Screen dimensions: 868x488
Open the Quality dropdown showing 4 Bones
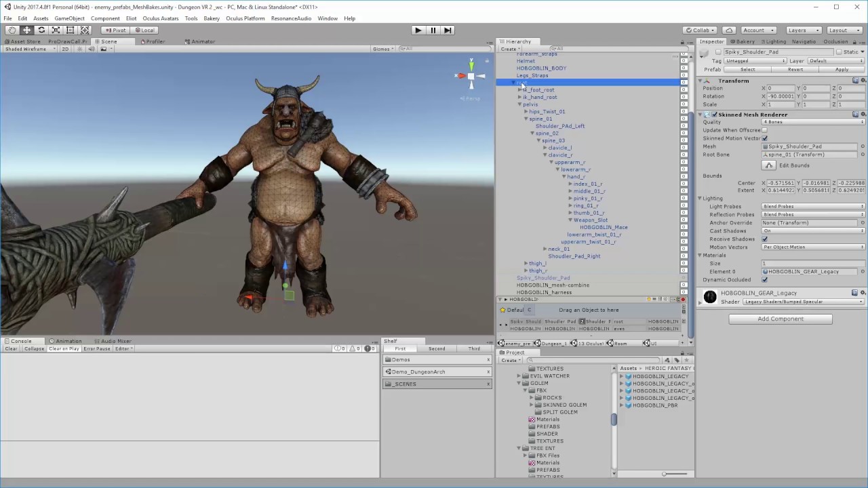coord(814,122)
